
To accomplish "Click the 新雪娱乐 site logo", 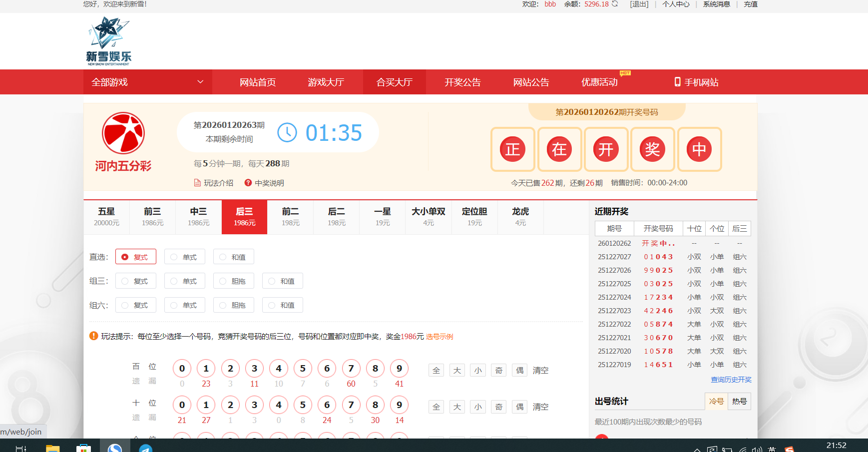I will pyautogui.click(x=109, y=41).
